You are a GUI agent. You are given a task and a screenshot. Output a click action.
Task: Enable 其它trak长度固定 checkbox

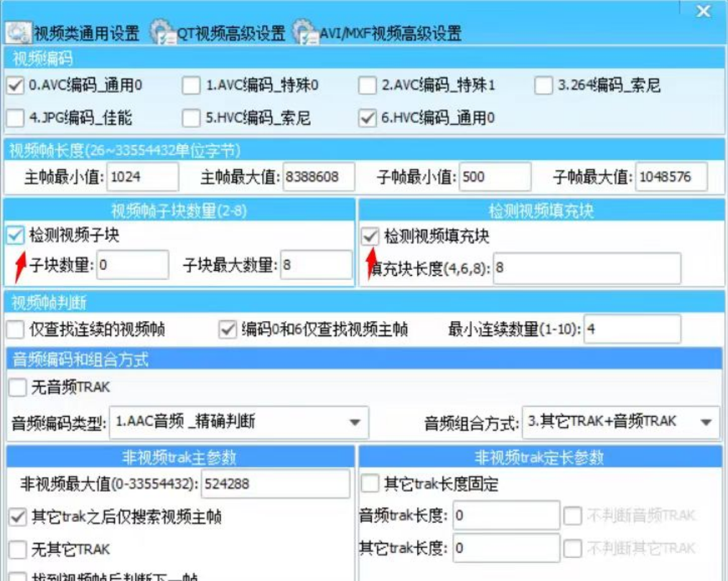(370, 484)
